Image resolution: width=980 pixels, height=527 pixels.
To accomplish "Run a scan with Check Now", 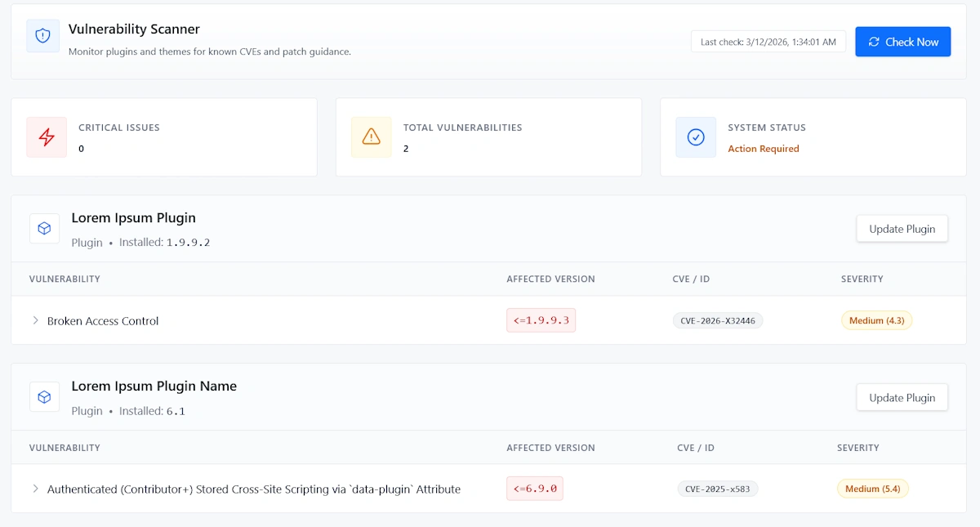I will [903, 42].
